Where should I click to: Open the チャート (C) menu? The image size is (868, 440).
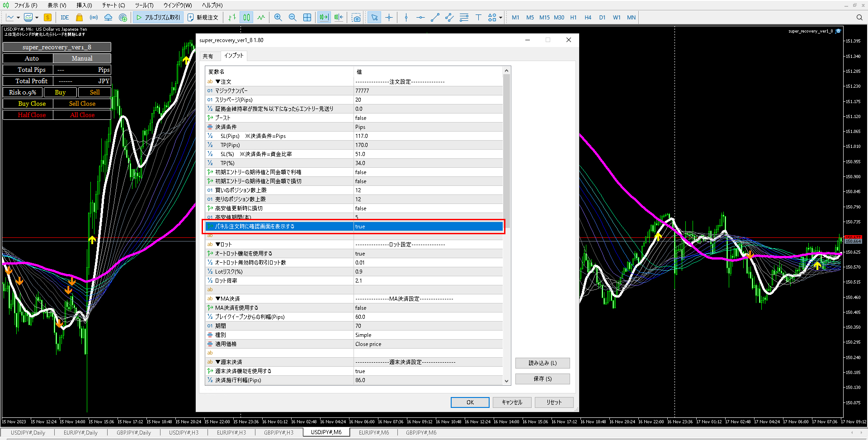point(113,5)
